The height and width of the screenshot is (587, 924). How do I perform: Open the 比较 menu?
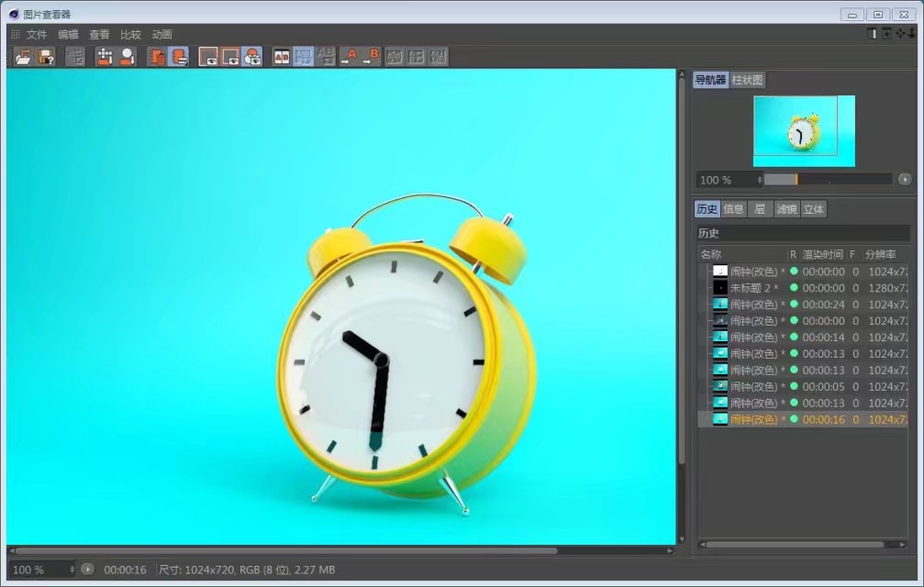tap(130, 35)
